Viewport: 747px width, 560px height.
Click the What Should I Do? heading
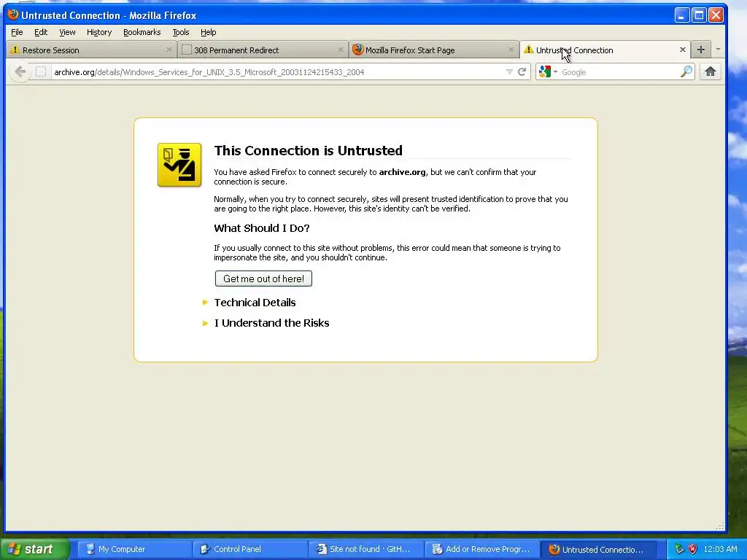coord(262,228)
